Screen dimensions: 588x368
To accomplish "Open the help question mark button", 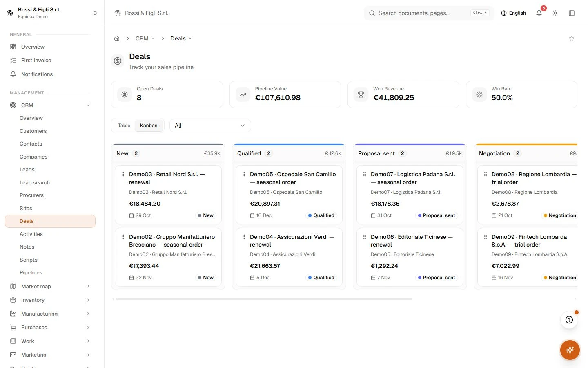I will [x=569, y=320].
